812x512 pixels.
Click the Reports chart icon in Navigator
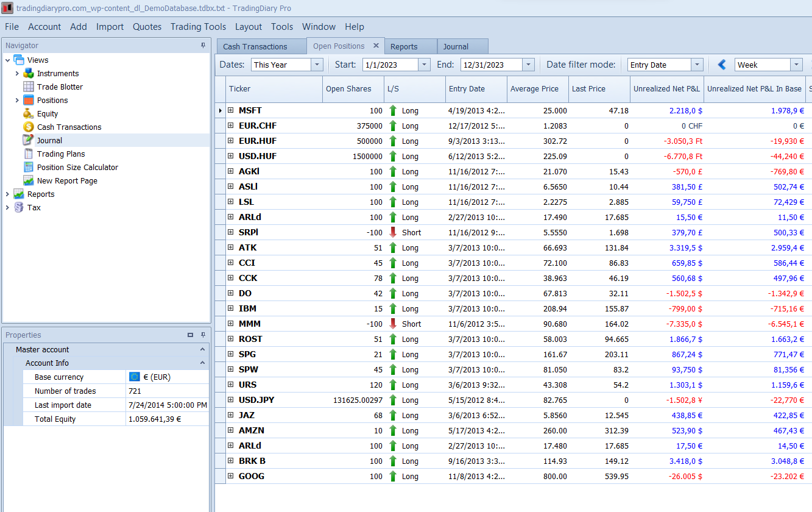(x=18, y=194)
